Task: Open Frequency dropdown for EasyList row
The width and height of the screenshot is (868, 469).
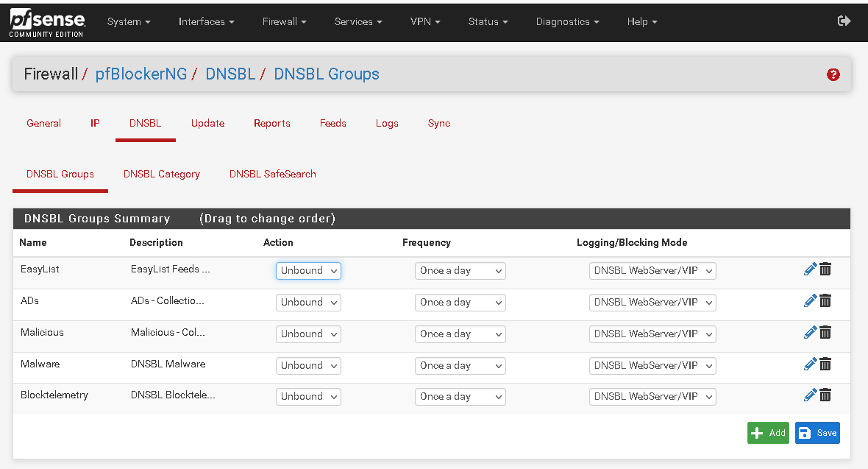Action: [460, 270]
